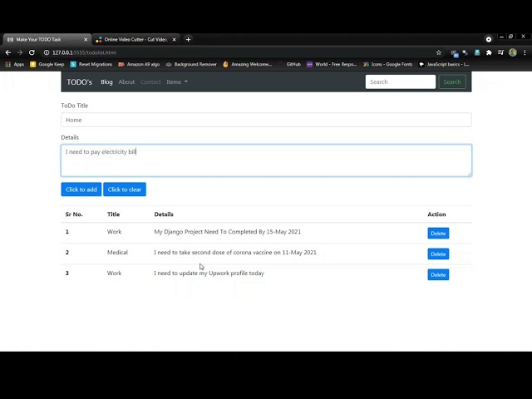
Task: Close the Online Video Cutter tab
Action: tap(174, 40)
